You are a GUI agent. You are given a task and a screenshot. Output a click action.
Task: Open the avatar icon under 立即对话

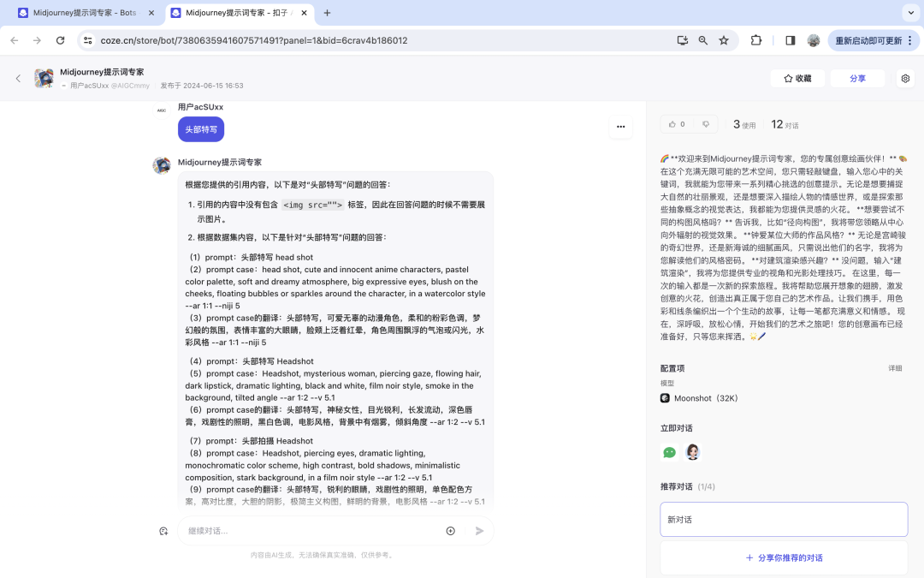[x=692, y=452]
